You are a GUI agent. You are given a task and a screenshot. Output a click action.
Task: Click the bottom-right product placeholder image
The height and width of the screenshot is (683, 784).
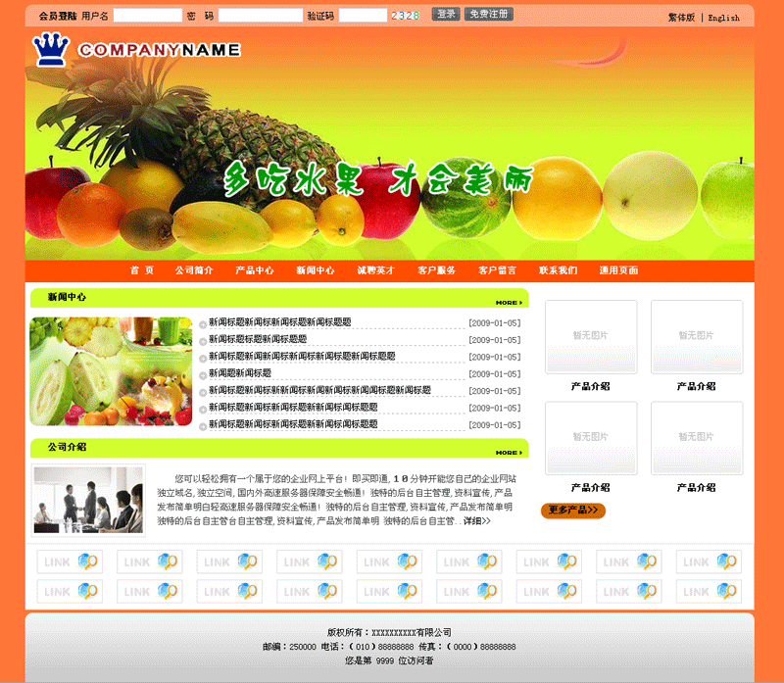(697, 438)
